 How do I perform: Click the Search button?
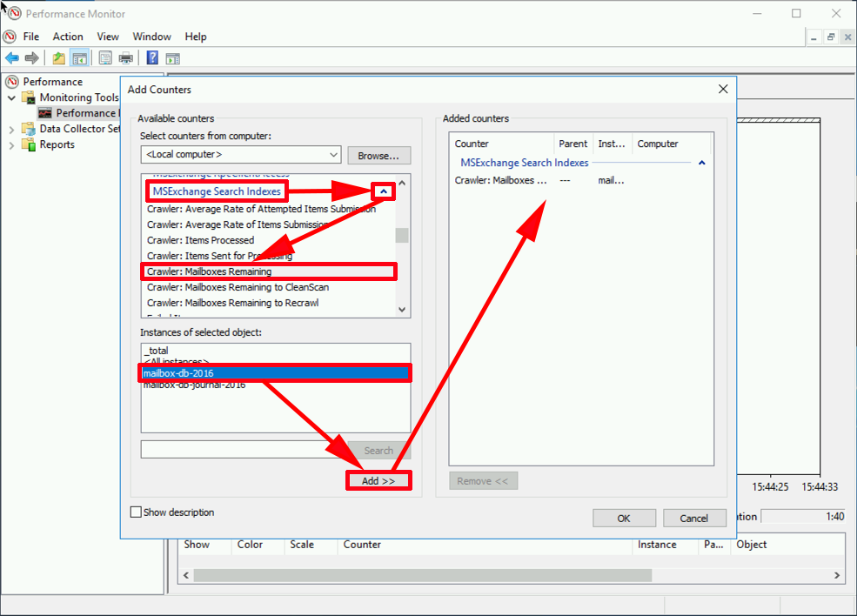click(378, 451)
